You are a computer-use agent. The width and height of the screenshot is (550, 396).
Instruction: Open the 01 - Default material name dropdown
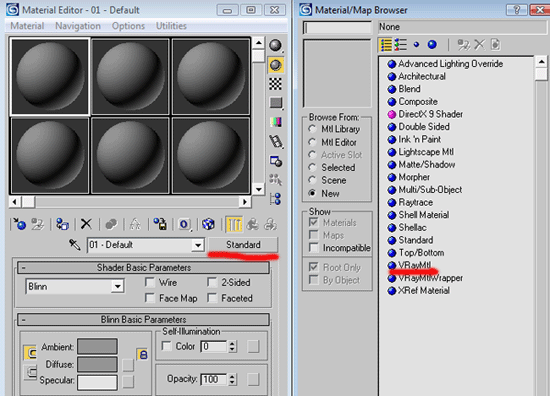tap(198, 245)
